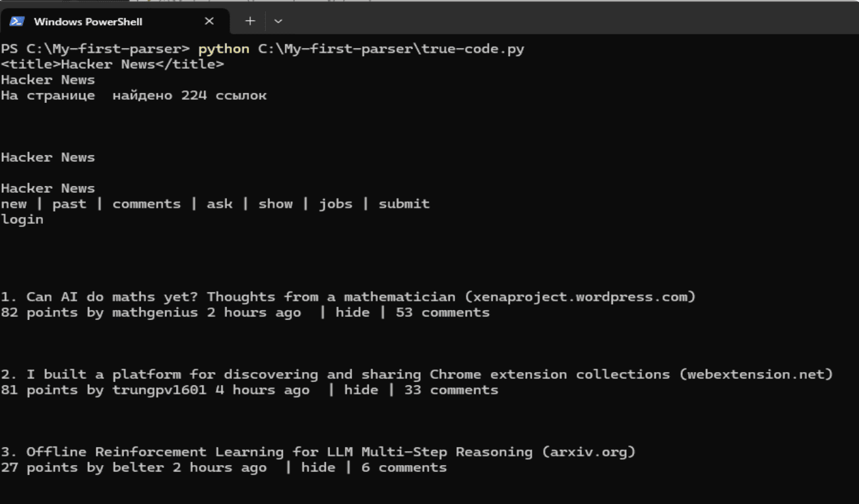Click the username trungpv1601
The height and width of the screenshot is (504, 859).
click(x=159, y=390)
